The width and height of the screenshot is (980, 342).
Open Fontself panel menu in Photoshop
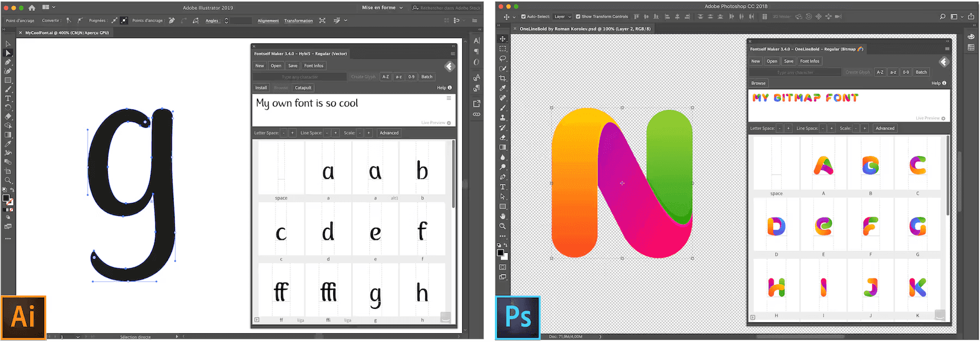point(947,49)
